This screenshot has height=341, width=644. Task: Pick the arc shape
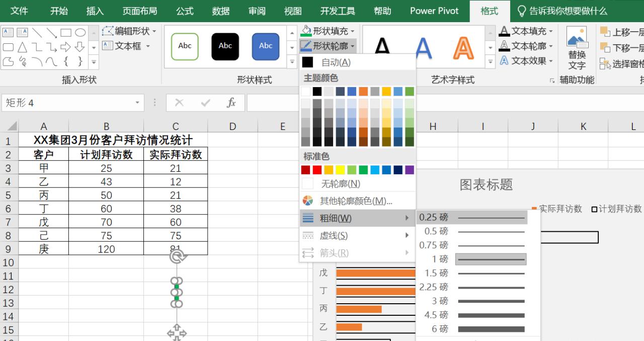(x=37, y=61)
